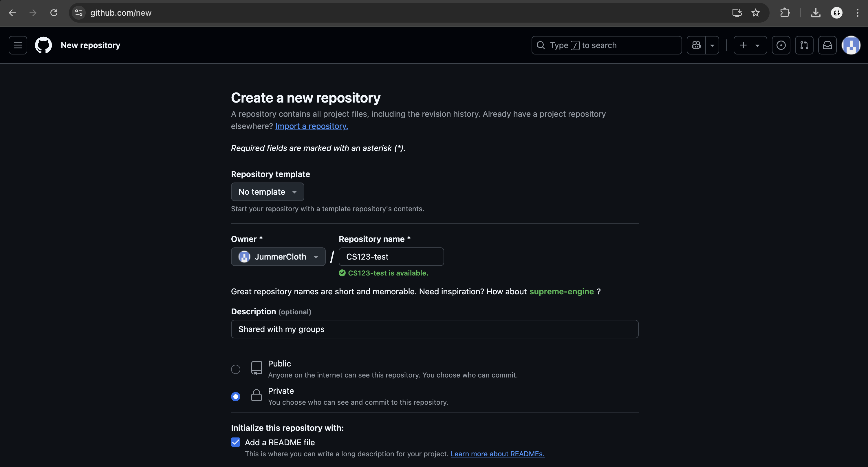The image size is (868, 467).
Task: Click the install app icon in address bar
Action: coord(737,13)
